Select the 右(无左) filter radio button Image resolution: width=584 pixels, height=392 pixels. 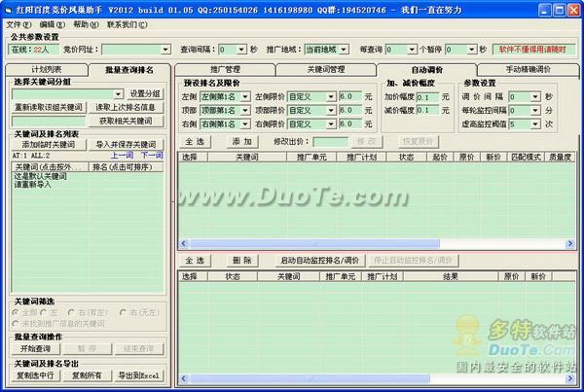click(x=123, y=313)
